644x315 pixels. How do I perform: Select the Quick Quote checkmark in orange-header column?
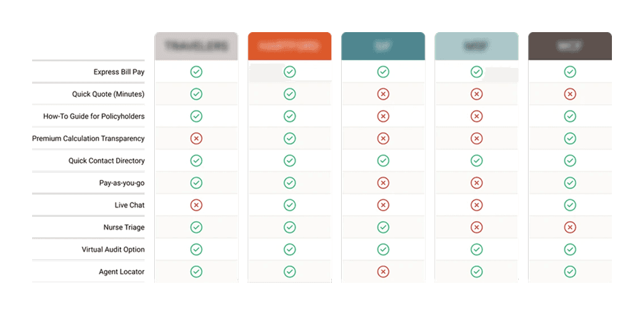coord(289,94)
